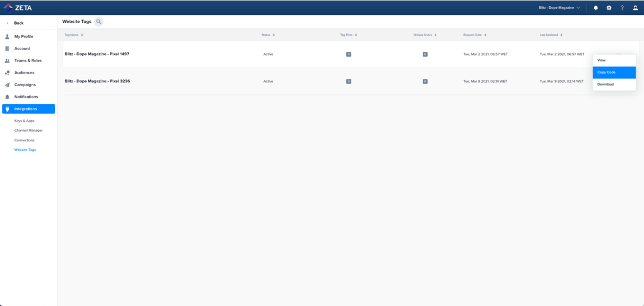
Task: Open Channel Manager submenu item
Action: pos(28,131)
